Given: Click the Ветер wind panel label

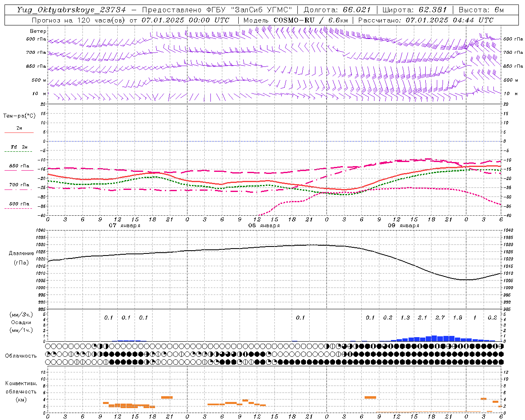Looking at the screenshot, I should tap(38, 31).
